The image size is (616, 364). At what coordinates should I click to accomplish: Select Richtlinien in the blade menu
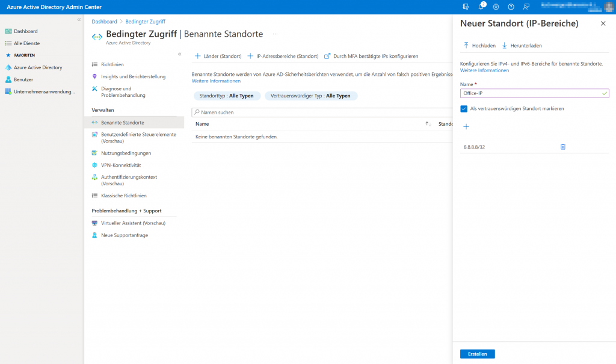click(x=112, y=64)
